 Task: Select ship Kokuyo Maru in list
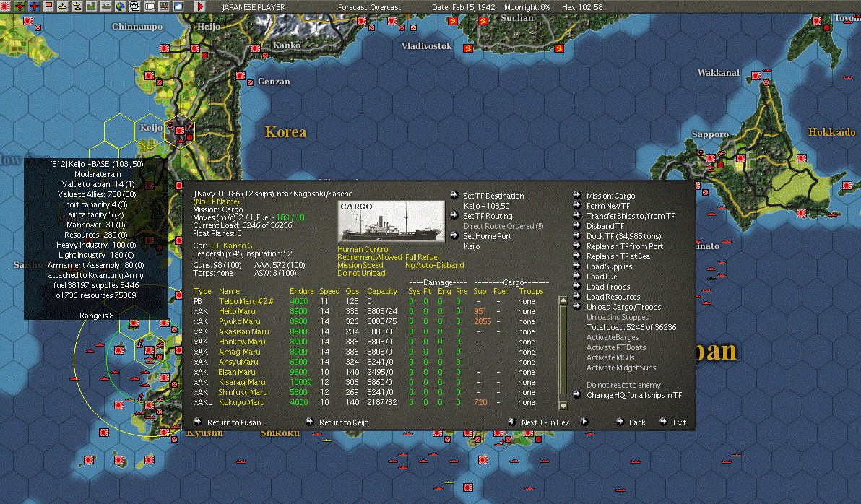241,402
